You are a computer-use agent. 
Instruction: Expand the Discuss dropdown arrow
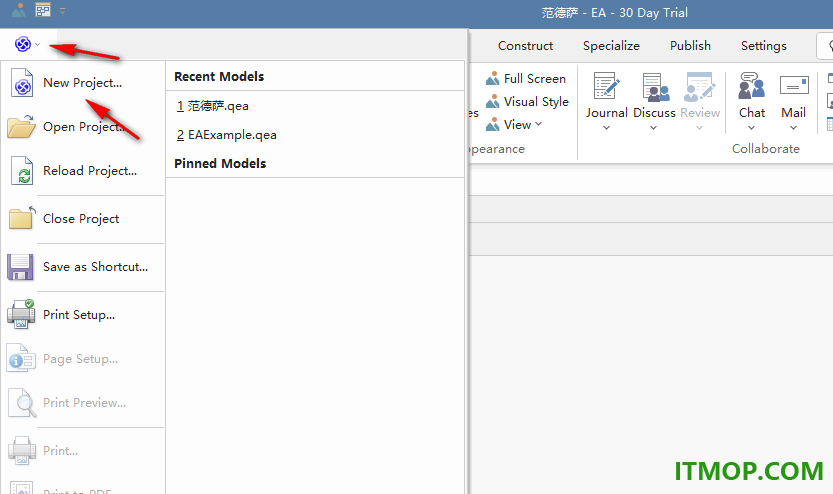click(x=653, y=127)
